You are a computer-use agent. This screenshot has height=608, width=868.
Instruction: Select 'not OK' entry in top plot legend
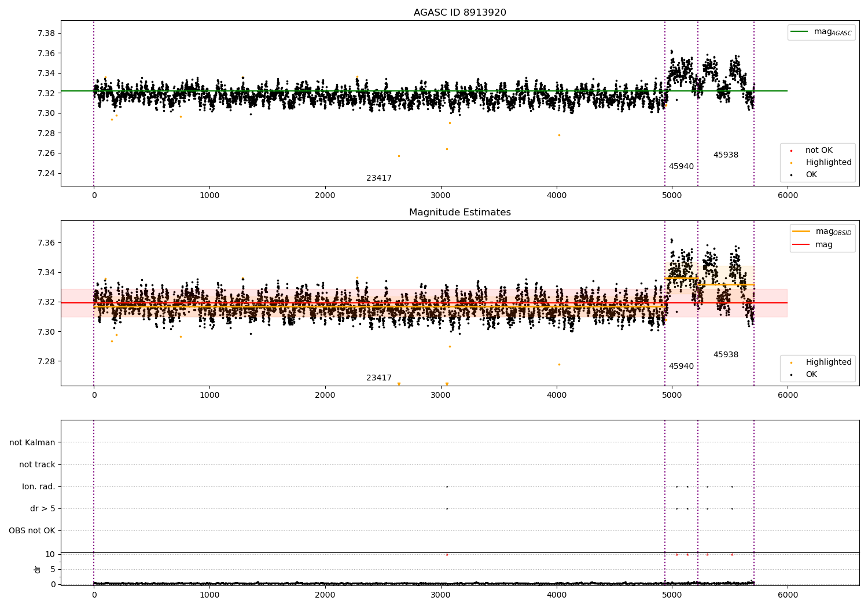[819, 151]
